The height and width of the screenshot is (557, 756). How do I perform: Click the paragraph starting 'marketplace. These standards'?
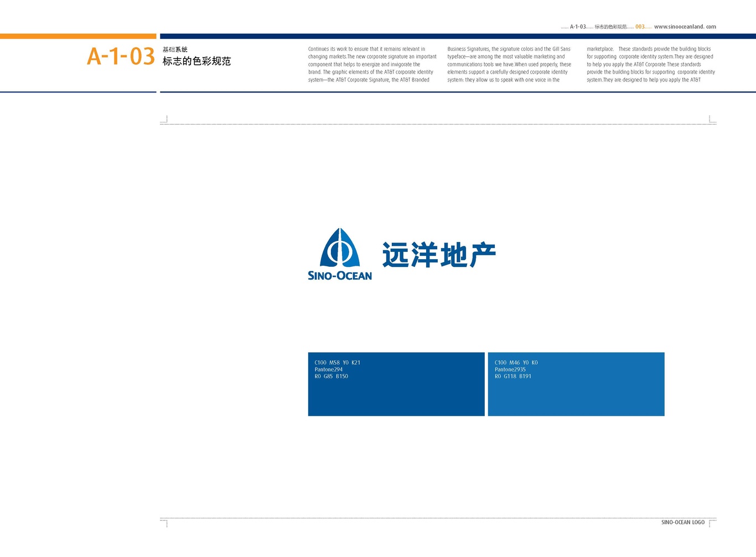tap(651, 64)
